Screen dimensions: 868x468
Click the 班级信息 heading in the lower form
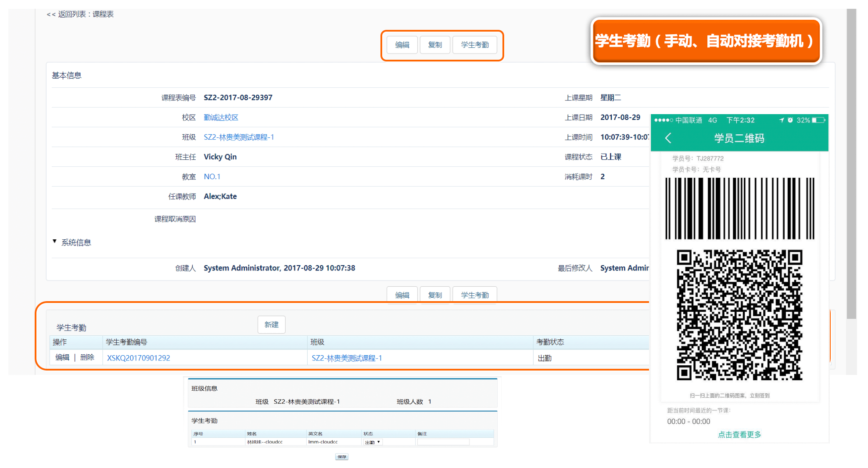[204, 389]
